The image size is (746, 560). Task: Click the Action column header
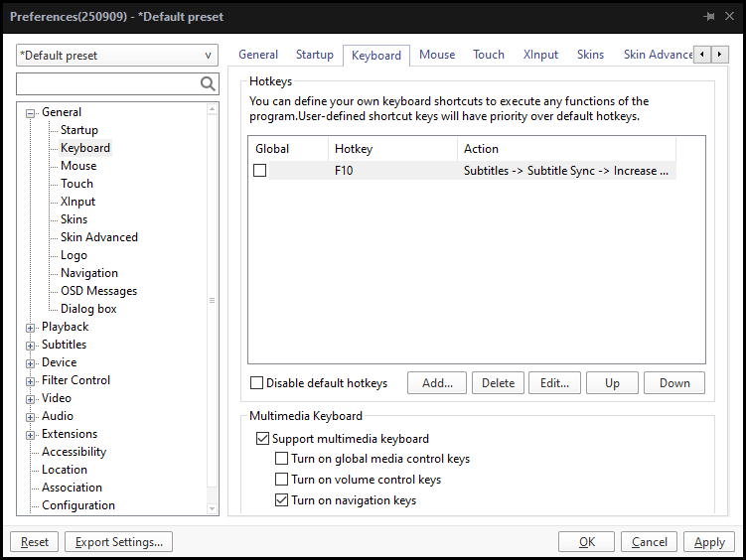click(x=566, y=149)
